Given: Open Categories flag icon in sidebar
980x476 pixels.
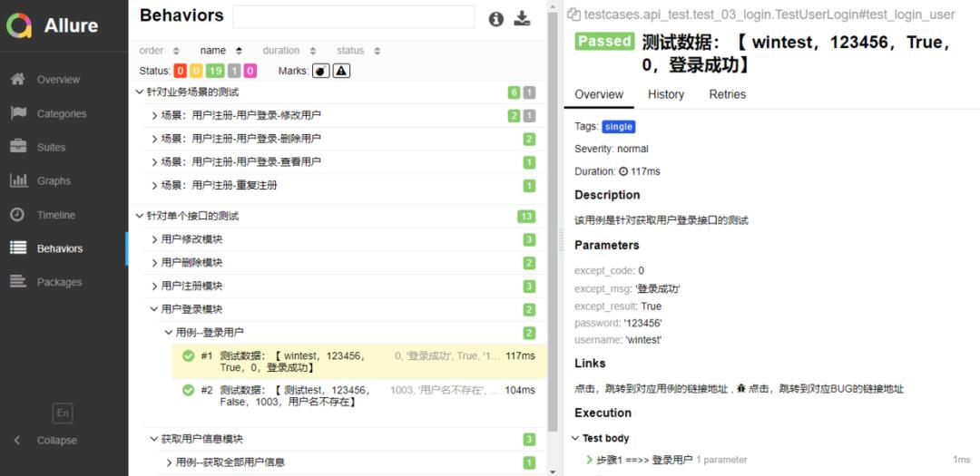Looking at the screenshot, I should 18,113.
